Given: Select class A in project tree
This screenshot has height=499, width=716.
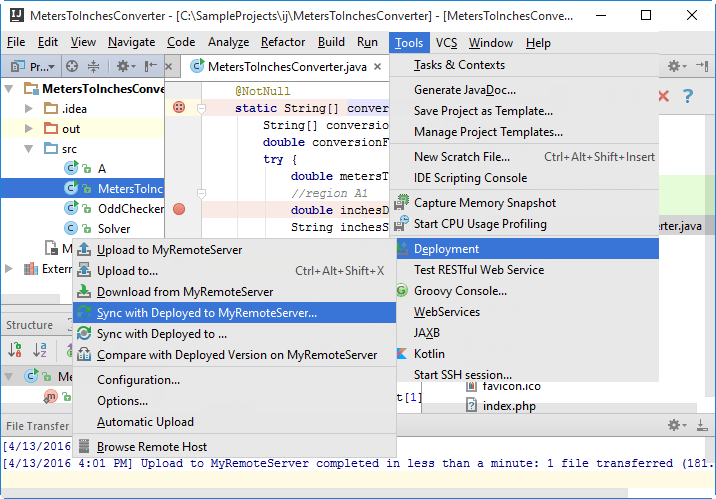Looking at the screenshot, I should [102, 169].
